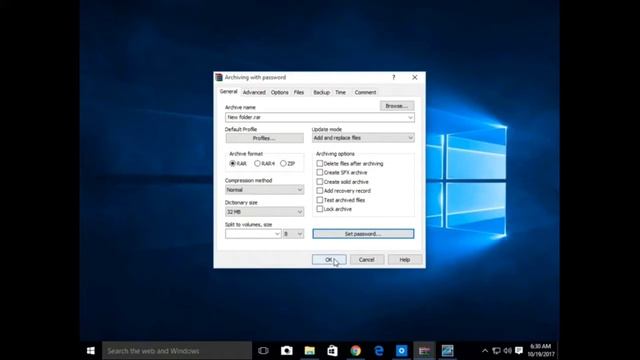Image resolution: width=640 pixels, height=360 pixels.
Task: Show hidden system tray icons
Action: (x=484, y=351)
